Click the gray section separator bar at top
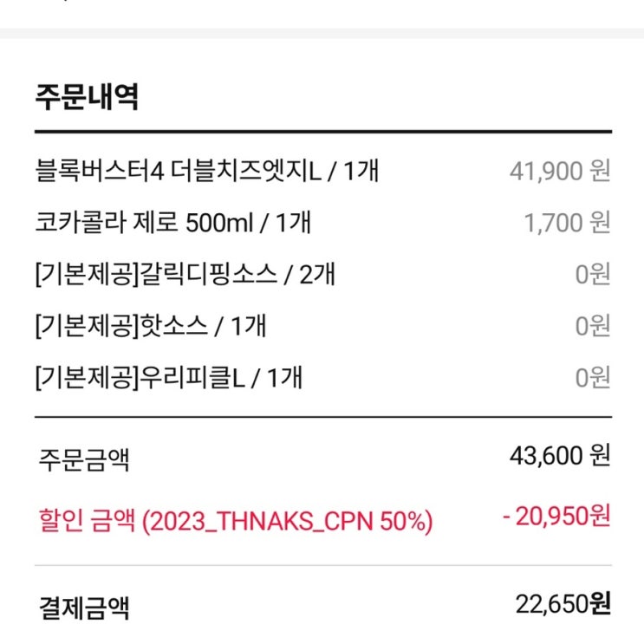 [x=322, y=33]
